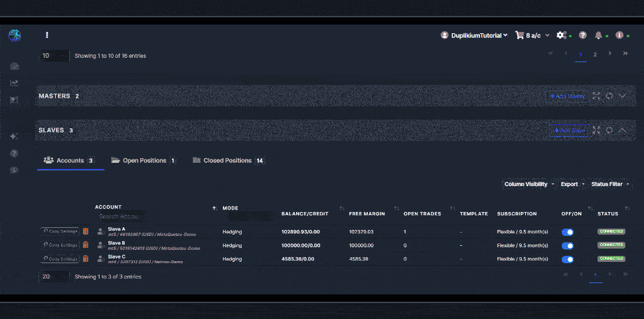The height and width of the screenshot is (319, 644).
Task: Delete Slave A using trash icon
Action: click(85, 231)
